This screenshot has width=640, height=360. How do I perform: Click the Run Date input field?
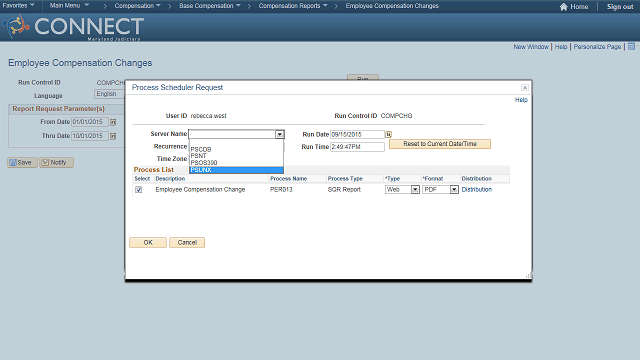(x=357, y=134)
